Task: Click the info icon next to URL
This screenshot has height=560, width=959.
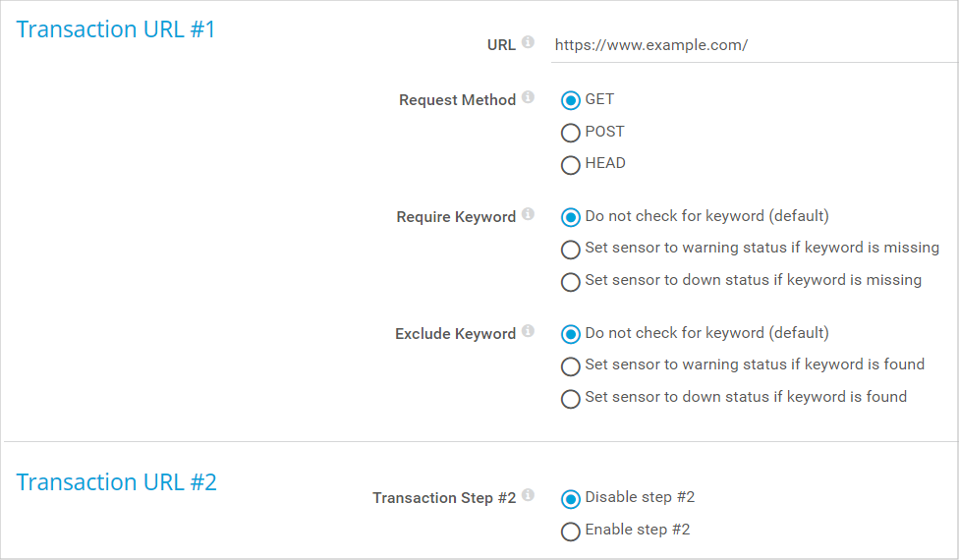Action: point(528,42)
